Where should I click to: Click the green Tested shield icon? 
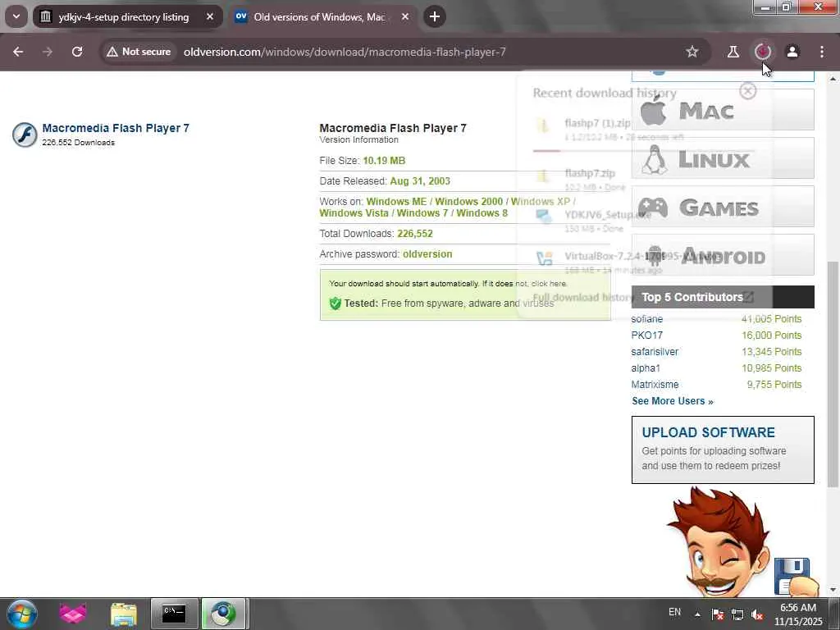pyautogui.click(x=336, y=304)
